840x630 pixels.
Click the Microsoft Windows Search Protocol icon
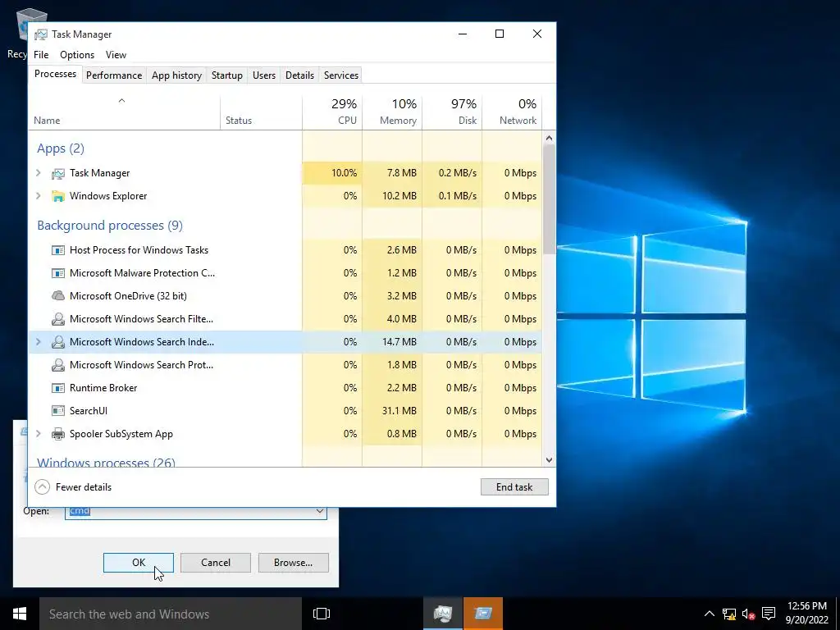[58, 365]
